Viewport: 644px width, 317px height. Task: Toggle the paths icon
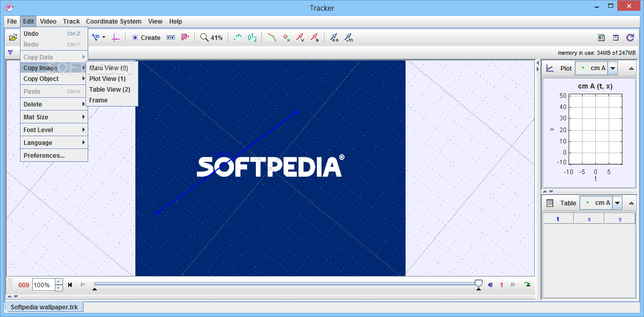(272, 37)
